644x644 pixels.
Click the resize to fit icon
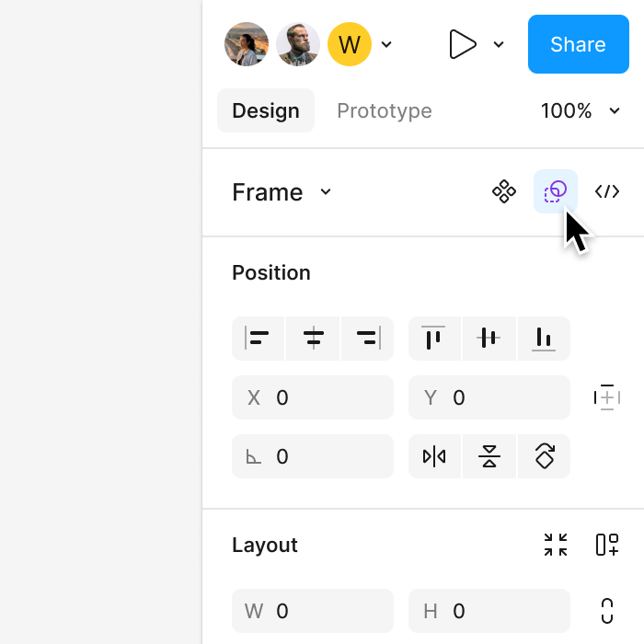[556, 545]
